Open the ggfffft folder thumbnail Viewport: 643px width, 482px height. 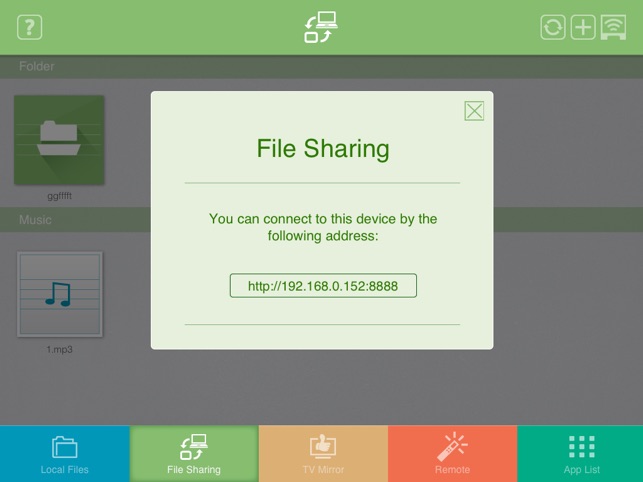(59, 140)
